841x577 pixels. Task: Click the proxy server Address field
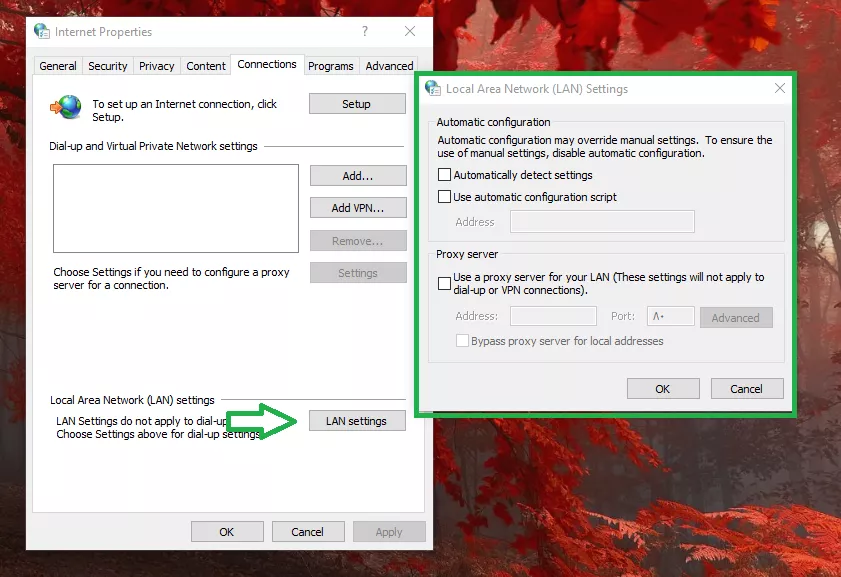point(553,316)
